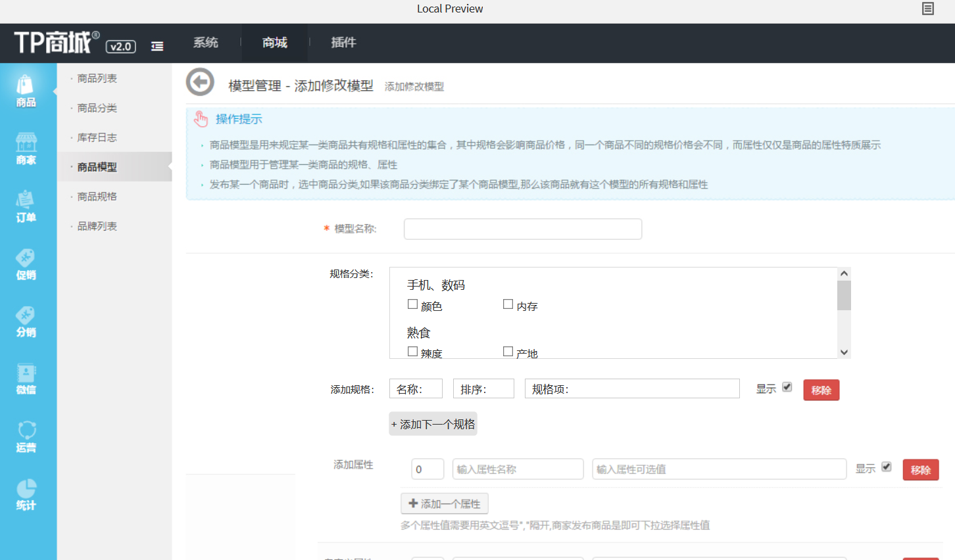Switch to the 商城 top tab
Image resolution: width=955 pixels, height=560 pixels.
pos(275,43)
